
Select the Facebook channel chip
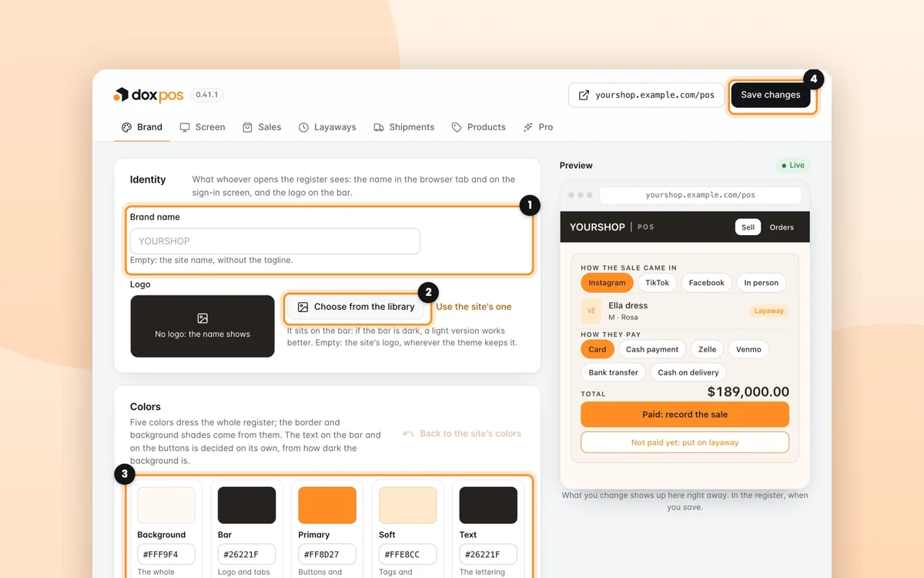coord(707,283)
